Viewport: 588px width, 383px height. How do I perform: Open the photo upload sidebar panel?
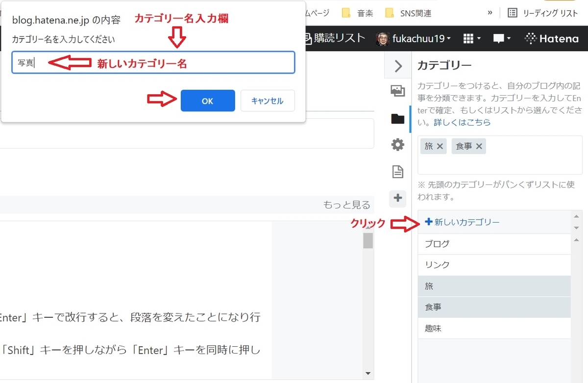pyautogui.click(x=397, y=91)
